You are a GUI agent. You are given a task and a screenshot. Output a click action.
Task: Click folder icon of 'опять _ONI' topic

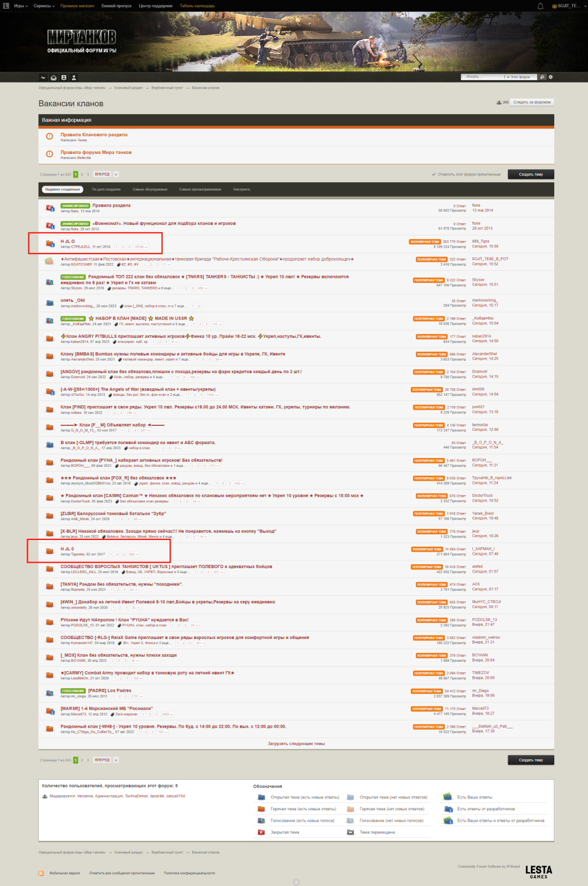pyautogui.click(x=49, y=303)
